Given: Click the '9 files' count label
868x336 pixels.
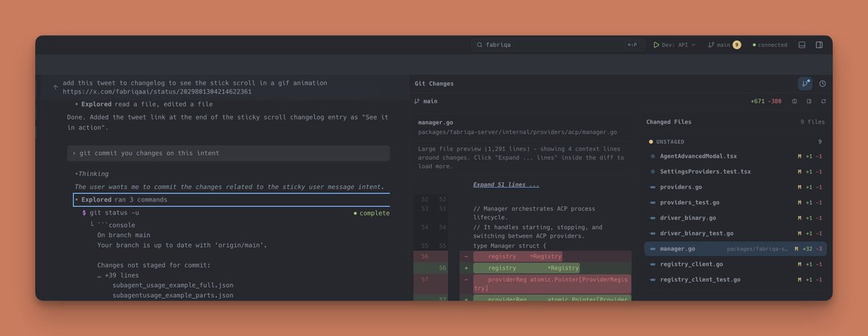Looking at the screenshot, I should pos(812,122).
